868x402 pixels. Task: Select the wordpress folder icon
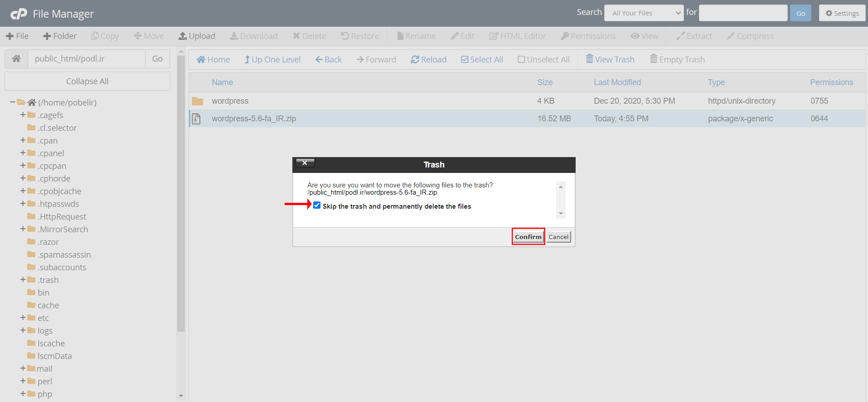pos(197,101)
